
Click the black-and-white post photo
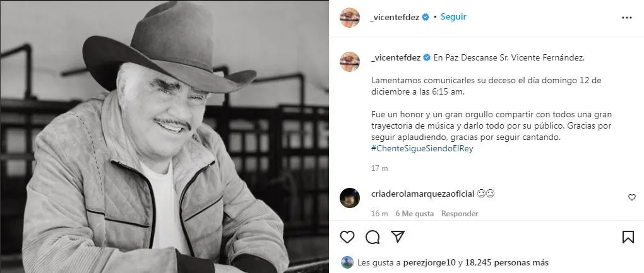164,136
